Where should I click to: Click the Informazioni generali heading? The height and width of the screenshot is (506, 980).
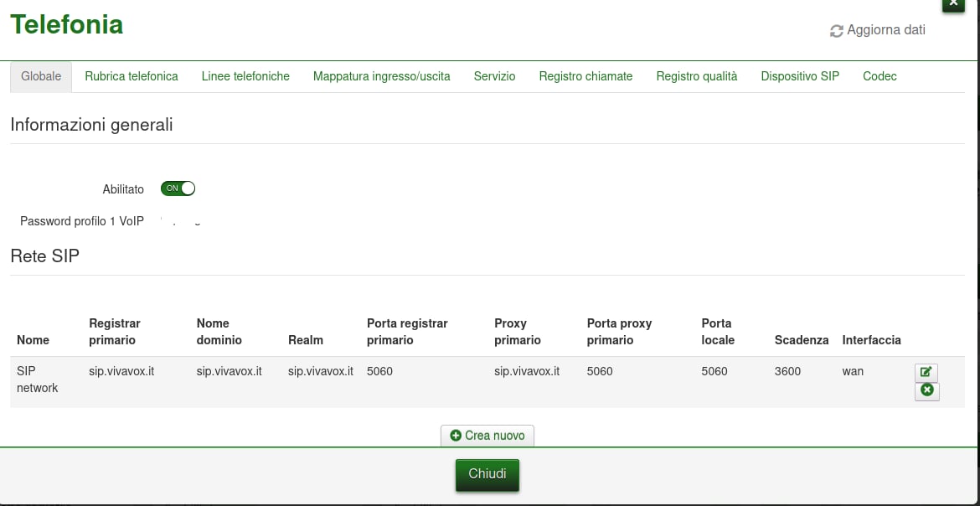point(92,125)
